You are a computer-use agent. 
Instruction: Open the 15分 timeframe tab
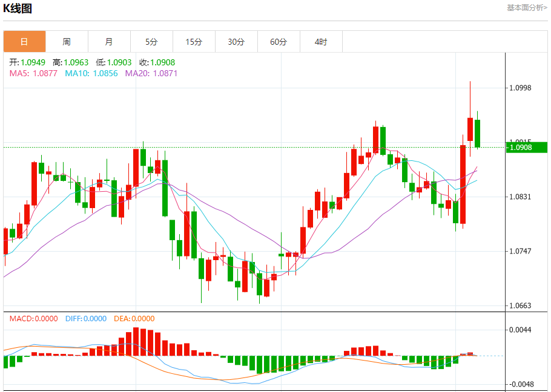pos(194,42)
